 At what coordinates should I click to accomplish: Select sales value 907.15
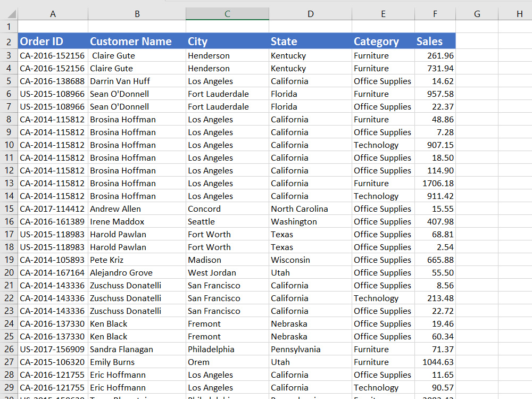pos(435,145)
